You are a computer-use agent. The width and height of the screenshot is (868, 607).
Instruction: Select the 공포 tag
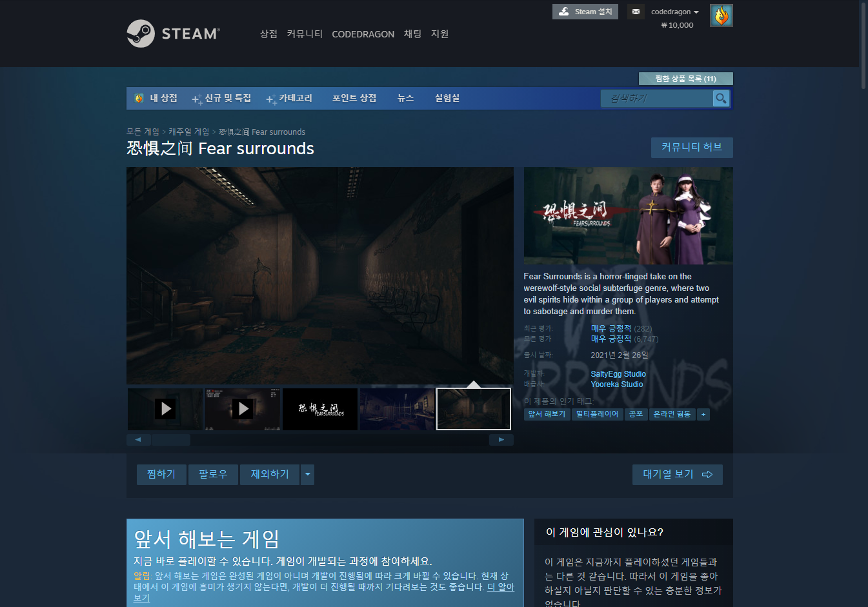coord(636,414)
